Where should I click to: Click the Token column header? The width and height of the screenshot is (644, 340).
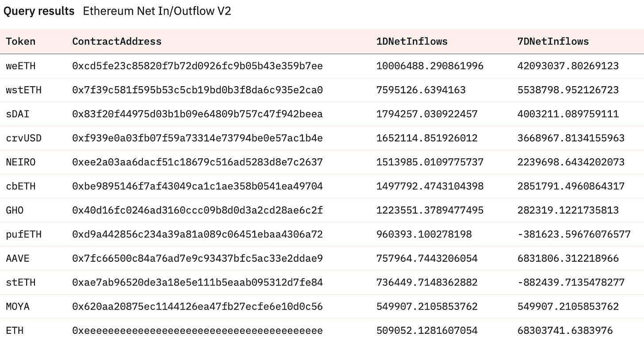(x=20, y=42)
